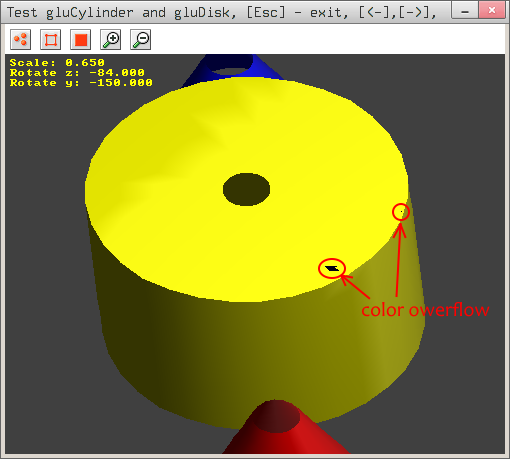Close the gluCylinder test window
Viewport: 510px width, 459px height.
[x=492, y=10]
